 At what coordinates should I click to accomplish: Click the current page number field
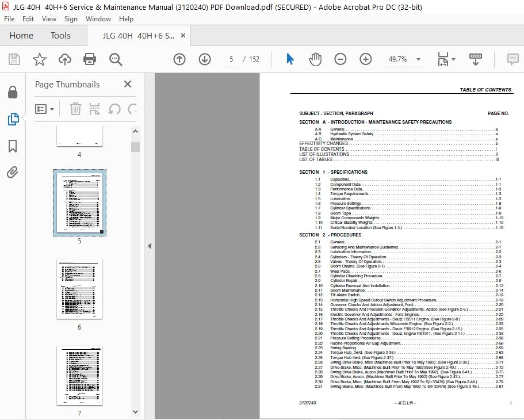231,59
